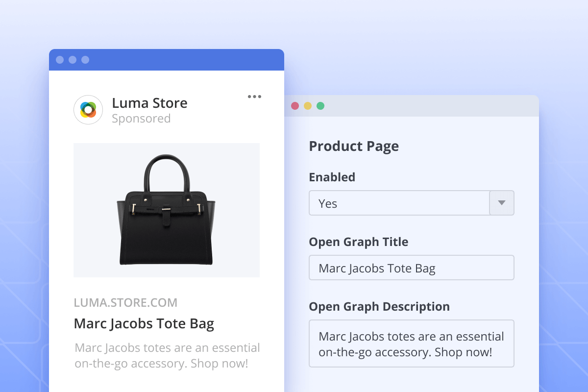Click the Product Page heading
Image resolution: width=588 pixels, height=392 pixels.
tap(354, 146)
